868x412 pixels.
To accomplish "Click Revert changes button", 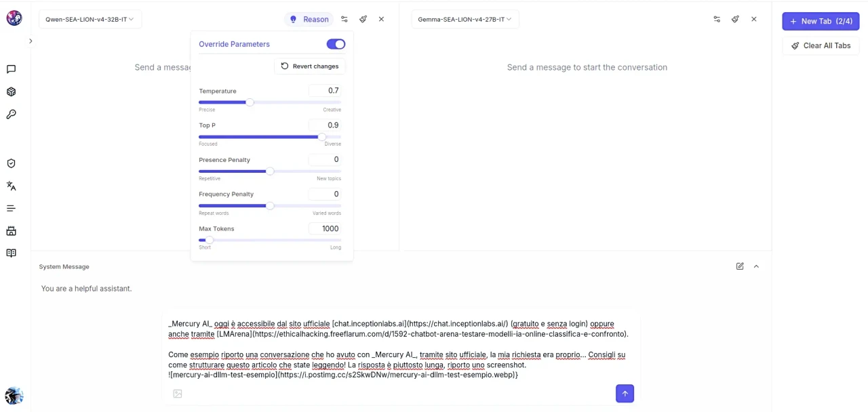I will pos(310,66).
